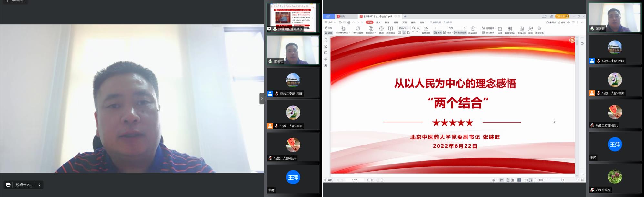
Task: Open the 查找替换 find and replace tool
Action: [539, 29]
